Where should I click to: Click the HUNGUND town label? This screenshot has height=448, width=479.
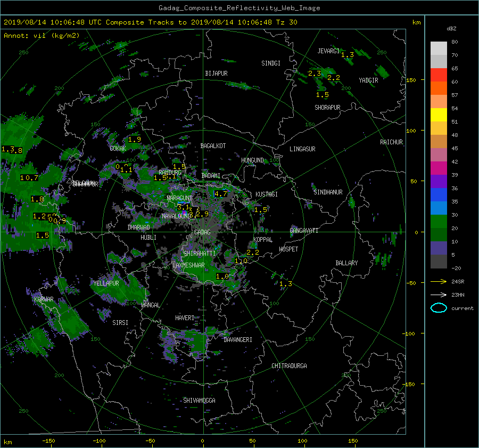click(x=252, y=160)
